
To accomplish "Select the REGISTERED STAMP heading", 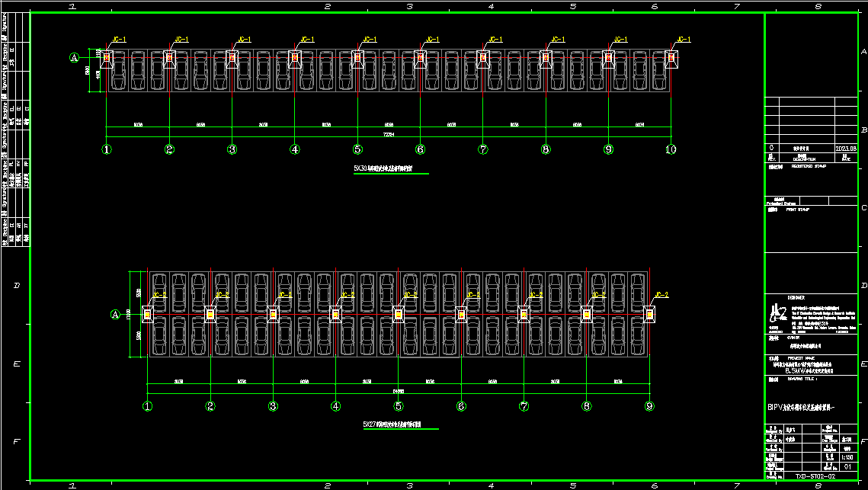I will [x=809, y=166].
